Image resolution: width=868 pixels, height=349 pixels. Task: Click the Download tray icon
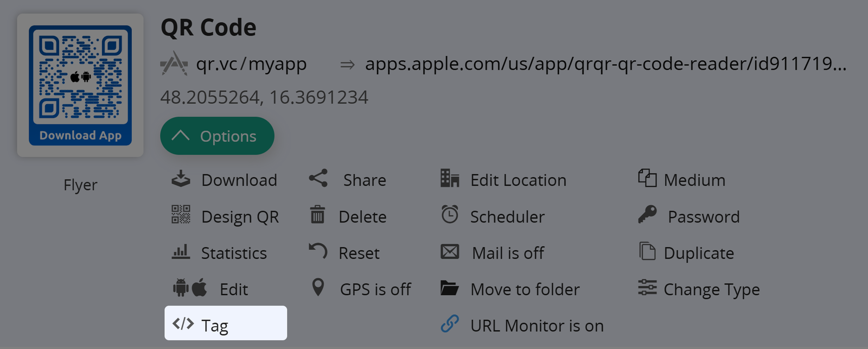click(181, 179)
